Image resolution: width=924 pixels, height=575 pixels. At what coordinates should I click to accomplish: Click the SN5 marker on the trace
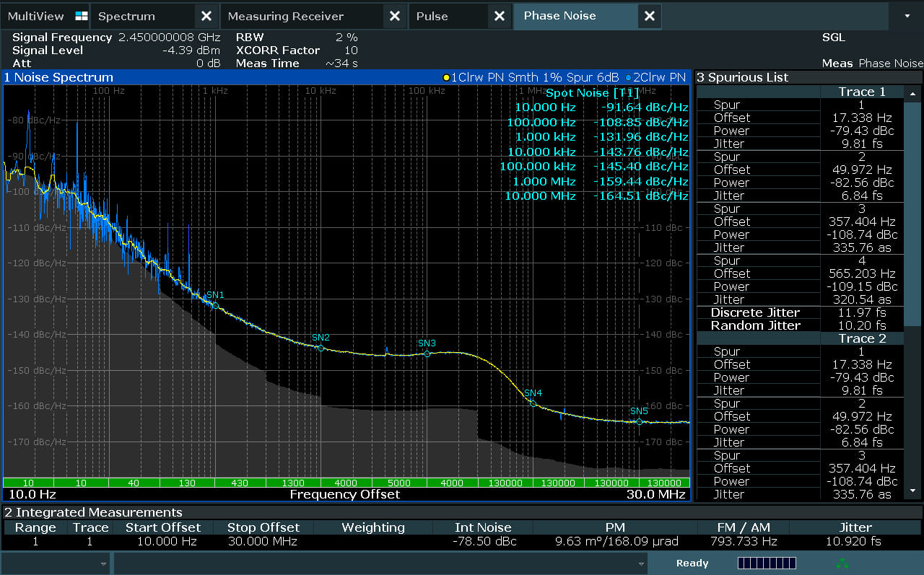pos(639,421)
